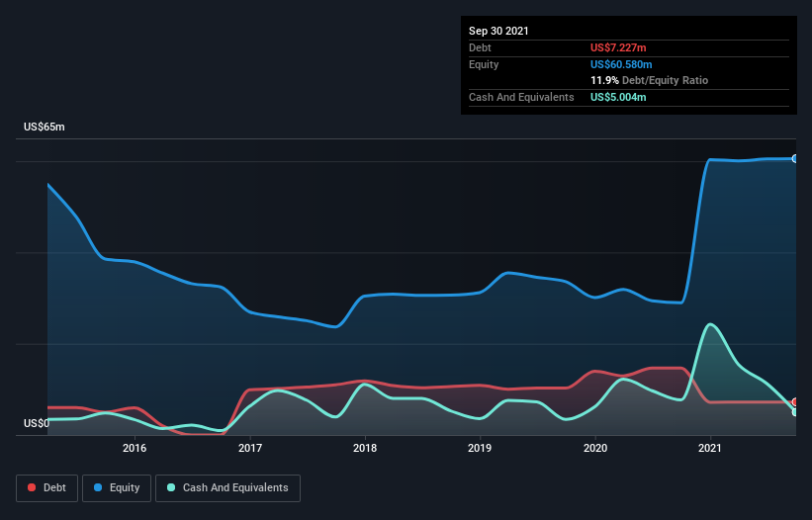Click the US$5.004m cash value
Screen dimensions: 812x520
pos(618,97)
